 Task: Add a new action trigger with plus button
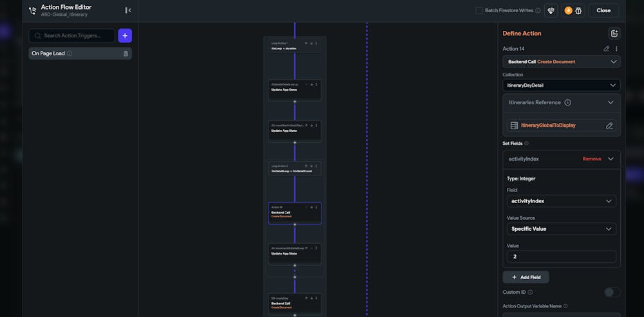pyautogui.click(x=125, y=35)
